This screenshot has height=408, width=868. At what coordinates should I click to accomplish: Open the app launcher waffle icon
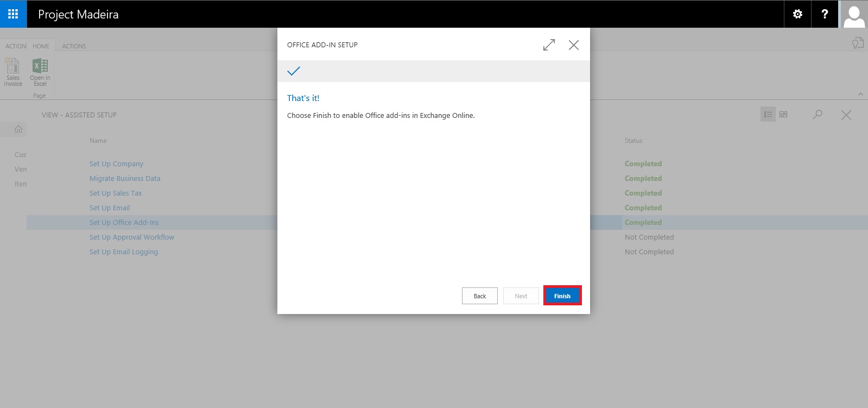pos(13,14)
